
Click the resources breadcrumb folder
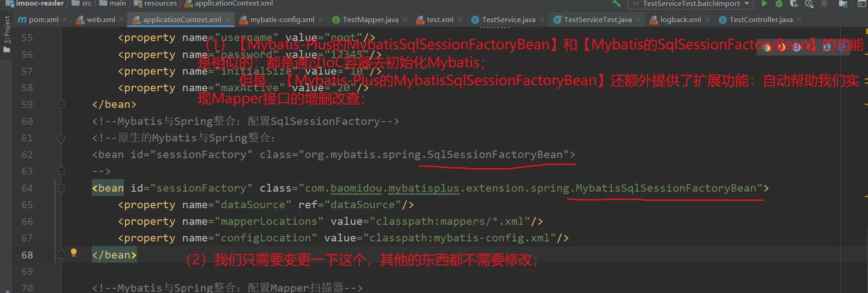click(159, 4)
